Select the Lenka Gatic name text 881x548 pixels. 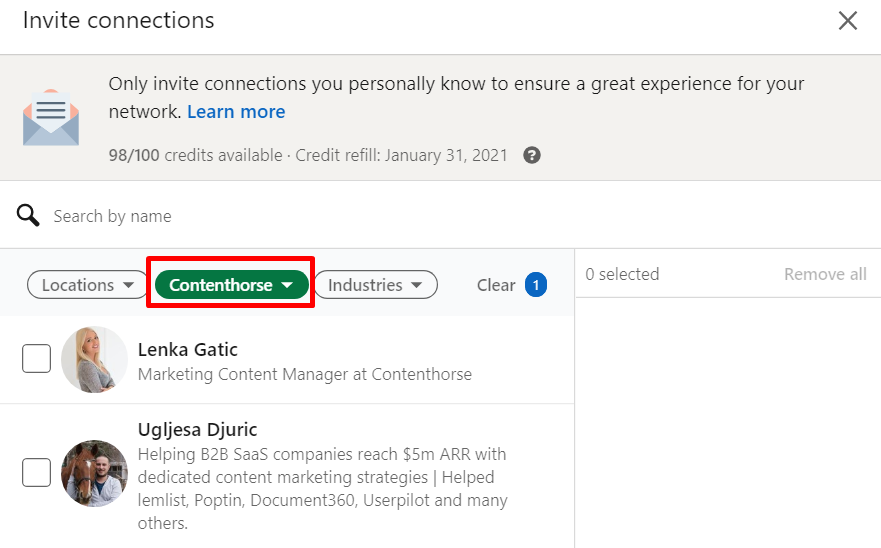coord(187,350)
